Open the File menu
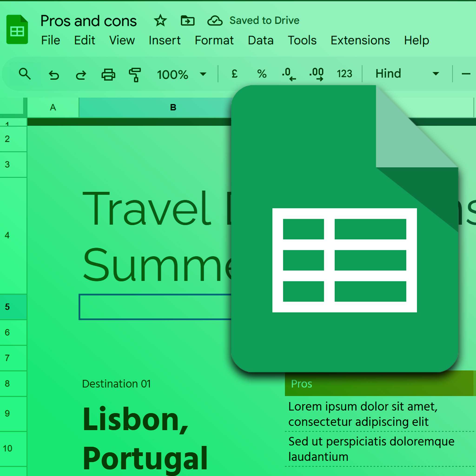The width and height of the screenshot is (476, 476). (50, 40)
